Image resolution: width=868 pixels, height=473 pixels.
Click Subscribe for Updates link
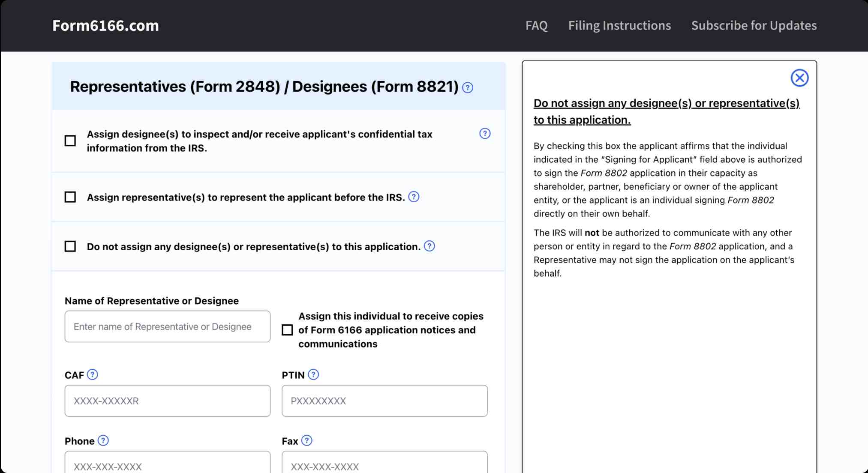click(x=754, y=26)
